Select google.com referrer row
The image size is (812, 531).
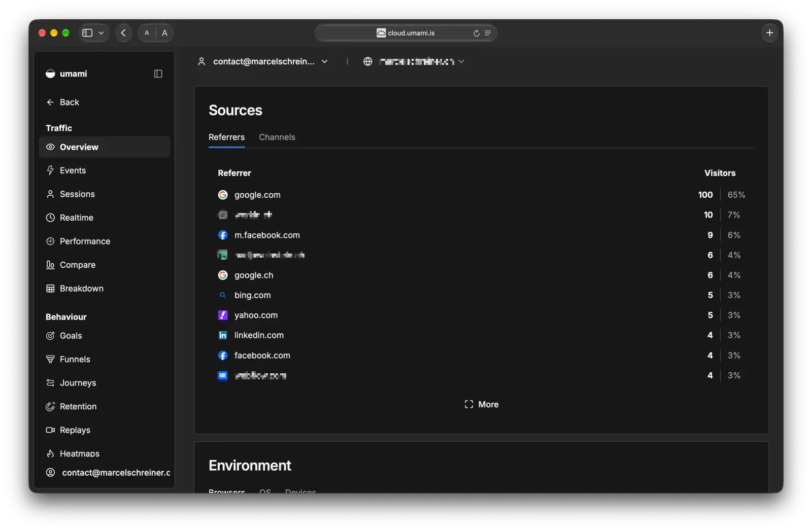click(x=481, y=195)
